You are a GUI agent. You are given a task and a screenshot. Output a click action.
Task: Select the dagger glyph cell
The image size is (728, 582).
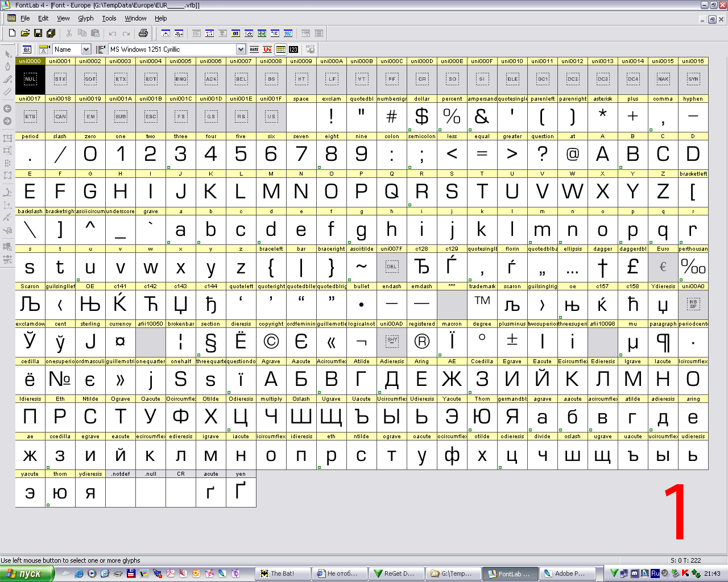pyautogui.click(x=602, y=263)
